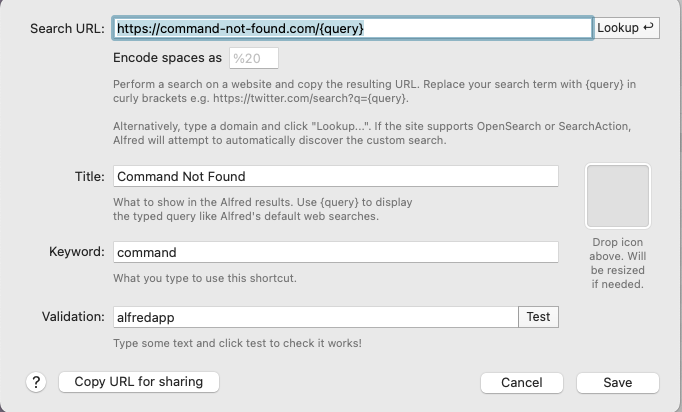Focus the Search URL text field
The height and width of the screenshot is (412, 682).
click(x=352, y=28)
